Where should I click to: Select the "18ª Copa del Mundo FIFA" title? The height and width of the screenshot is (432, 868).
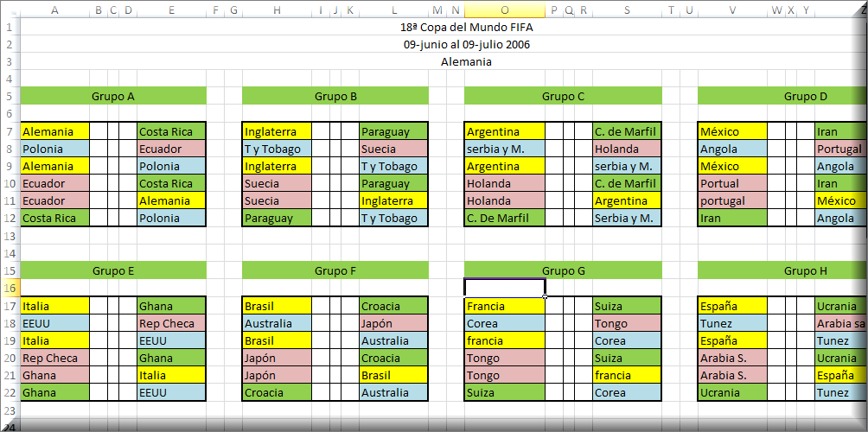pyautogui.click(x=467, y=27)
